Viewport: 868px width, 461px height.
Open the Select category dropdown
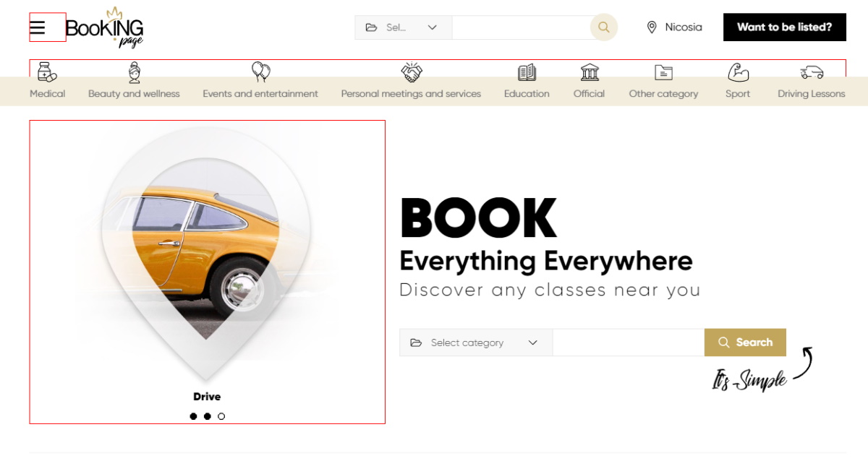(475, 342)
